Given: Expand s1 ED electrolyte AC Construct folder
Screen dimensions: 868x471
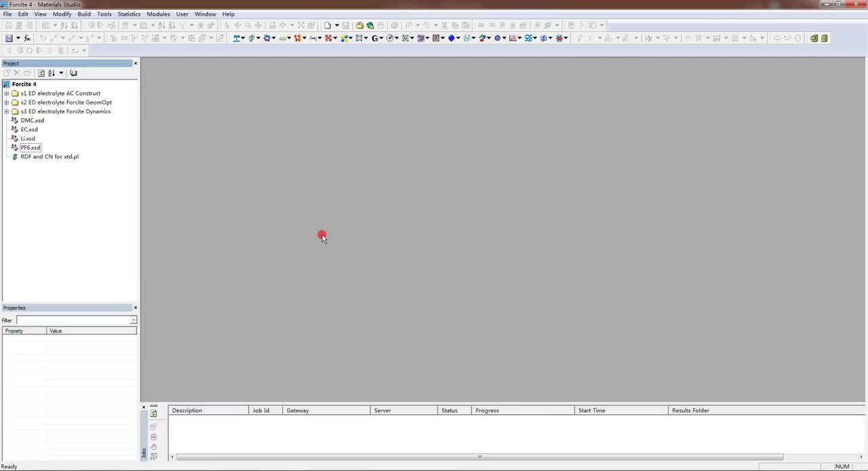Looking at the screenshot, I should pos(7,93).
